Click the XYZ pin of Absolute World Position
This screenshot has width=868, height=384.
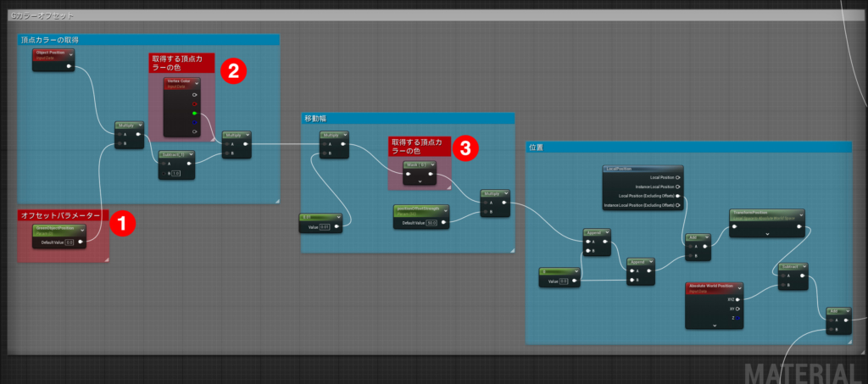tap(737, 299)
